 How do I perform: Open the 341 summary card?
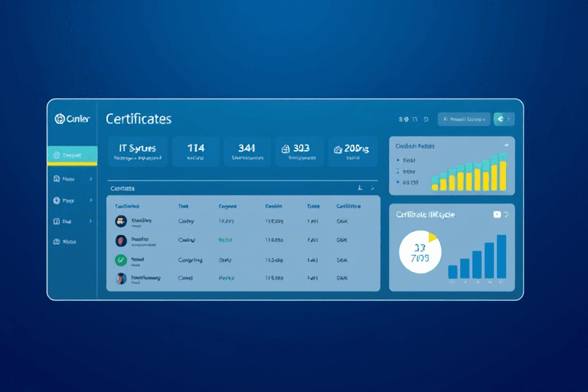click(247, 152)
